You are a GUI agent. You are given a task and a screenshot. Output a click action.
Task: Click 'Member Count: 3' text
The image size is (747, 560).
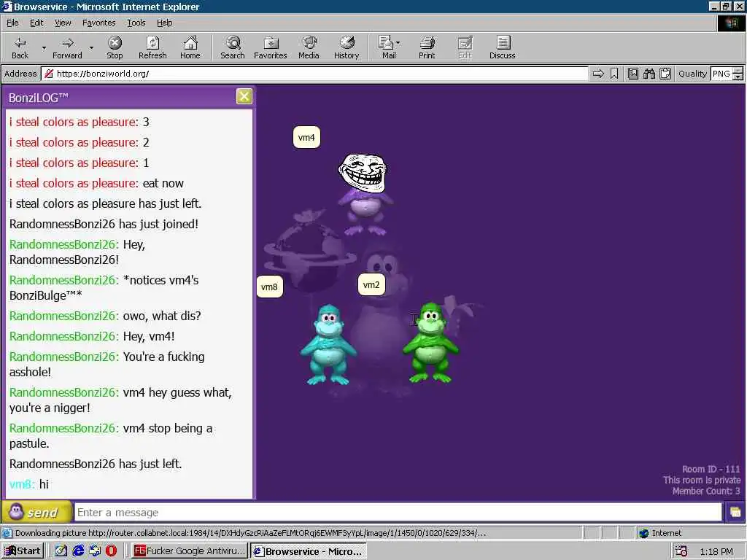coord(706,491)
